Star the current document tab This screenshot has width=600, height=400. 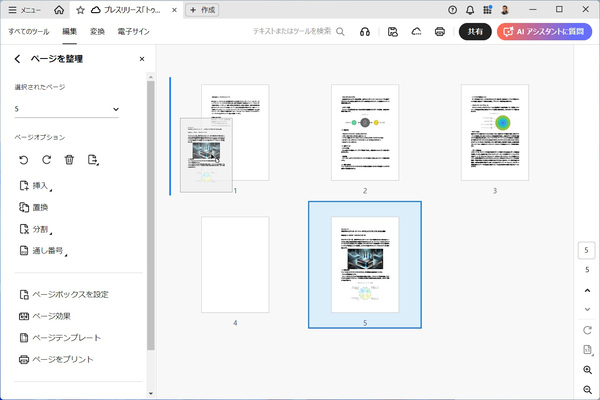[x=80, y=9]
